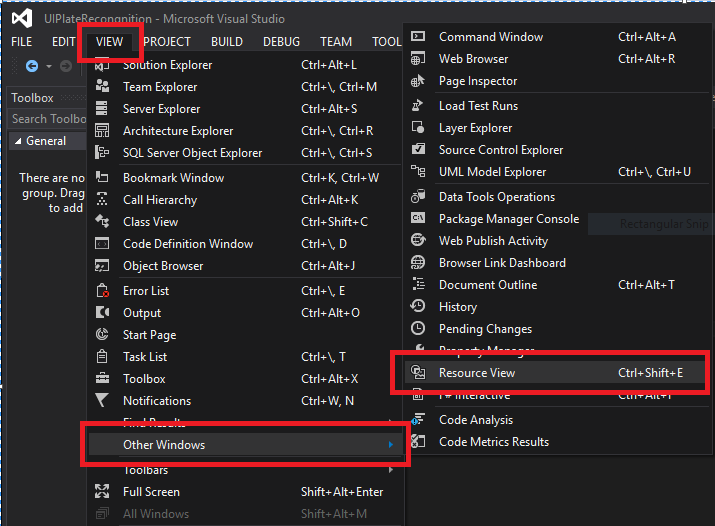Open the TEAM menu
The height and width of the screenshot is (526, 715).
tap(336, 42)
